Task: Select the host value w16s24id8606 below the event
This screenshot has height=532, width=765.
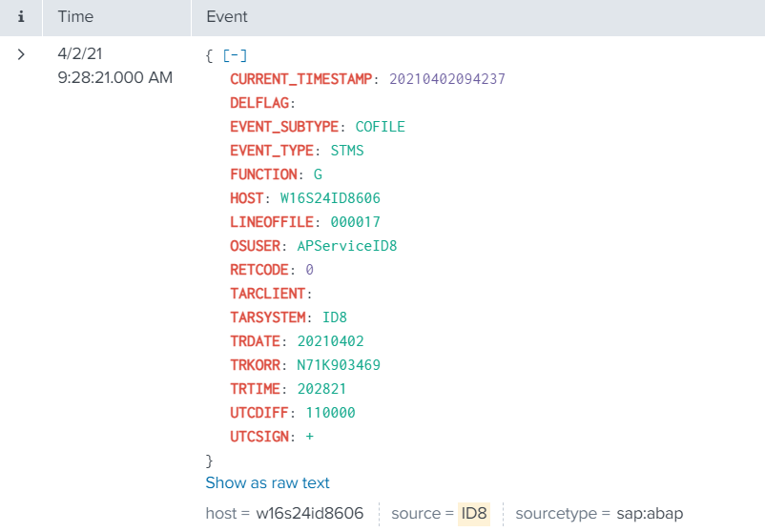Action: click(309, 514)
